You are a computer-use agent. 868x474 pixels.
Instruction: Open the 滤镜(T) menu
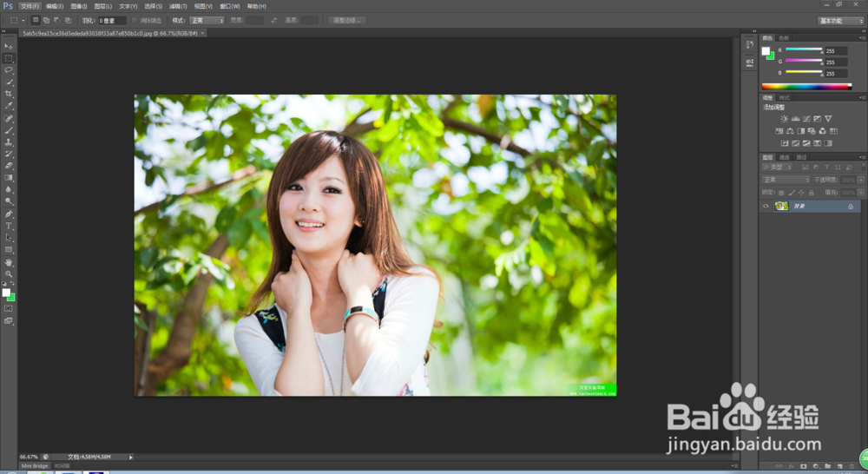click(x=178, y=6)
